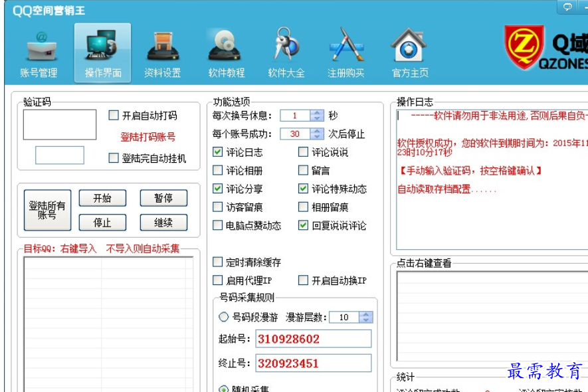This screenshot has height=392, width=588.
Task: Click the 继续 button
Action: (163, 223)
